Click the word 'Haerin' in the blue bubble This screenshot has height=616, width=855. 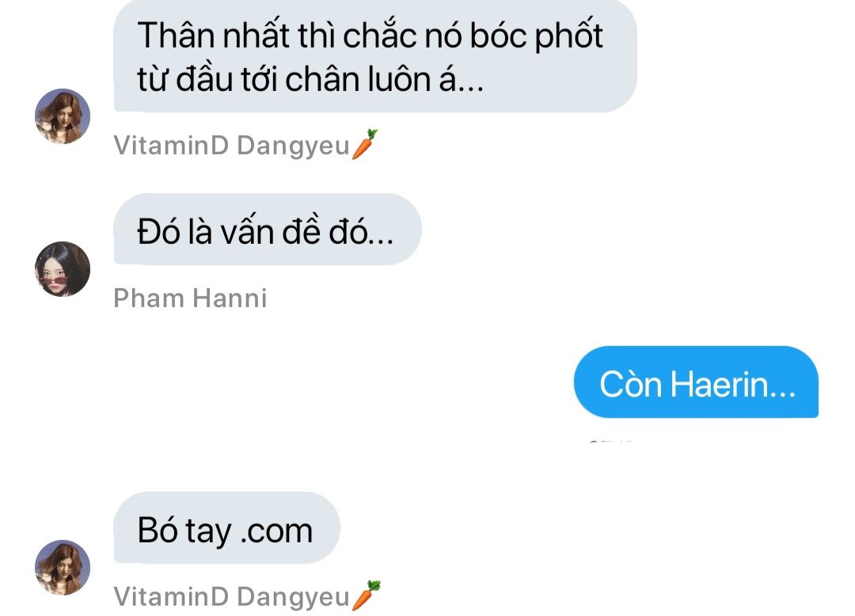tap(720, 384)
